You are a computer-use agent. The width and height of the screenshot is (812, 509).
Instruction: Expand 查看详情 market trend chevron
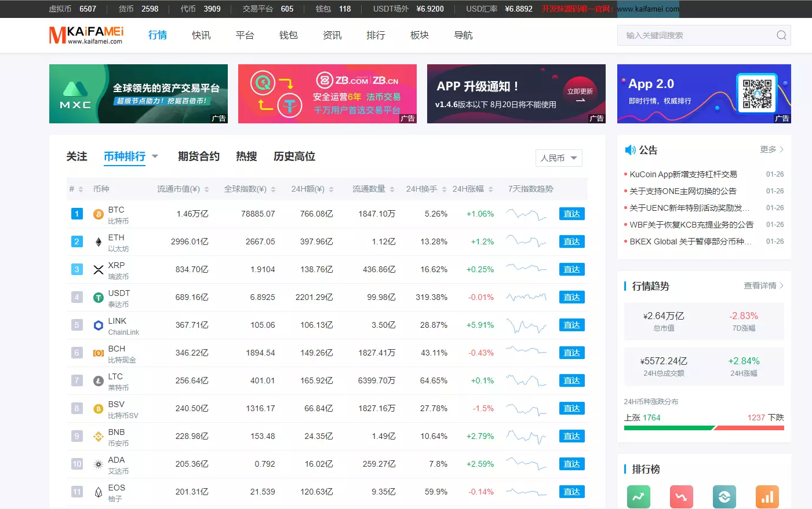point(781,285)
